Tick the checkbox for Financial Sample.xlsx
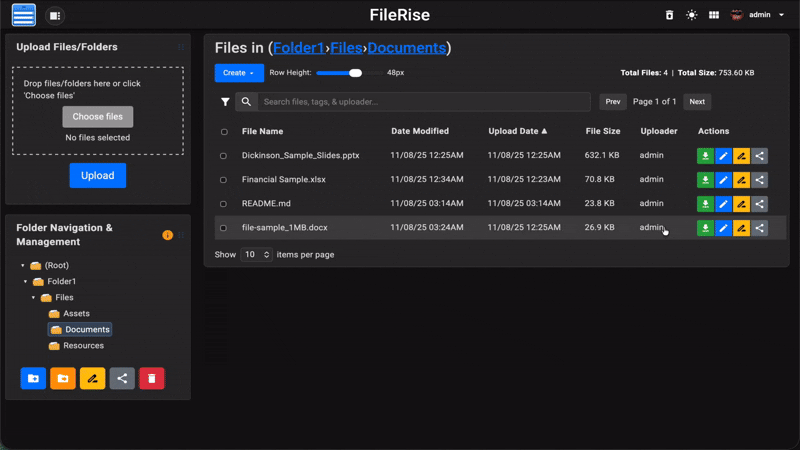 pyautogui.click(x=223, y=180)
